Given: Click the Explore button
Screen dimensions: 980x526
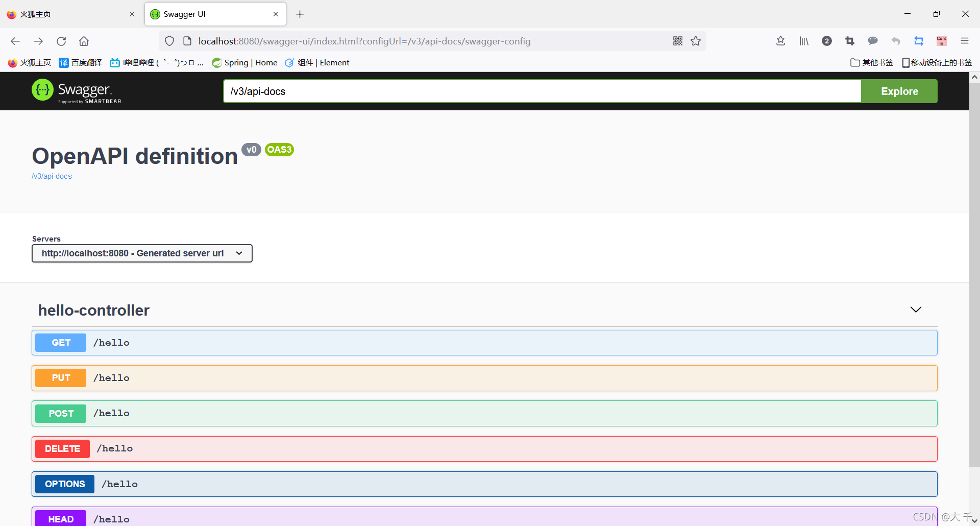Looking at the screenshot, I should 899,91.
